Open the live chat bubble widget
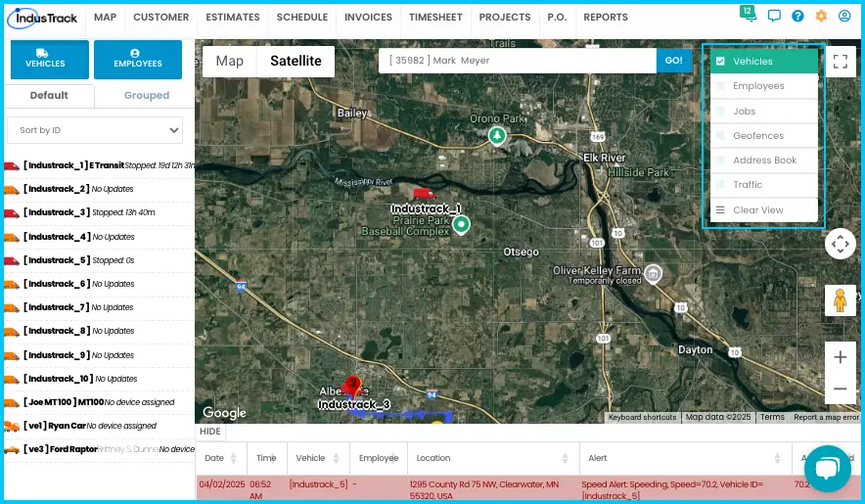 tap(827, 469)
